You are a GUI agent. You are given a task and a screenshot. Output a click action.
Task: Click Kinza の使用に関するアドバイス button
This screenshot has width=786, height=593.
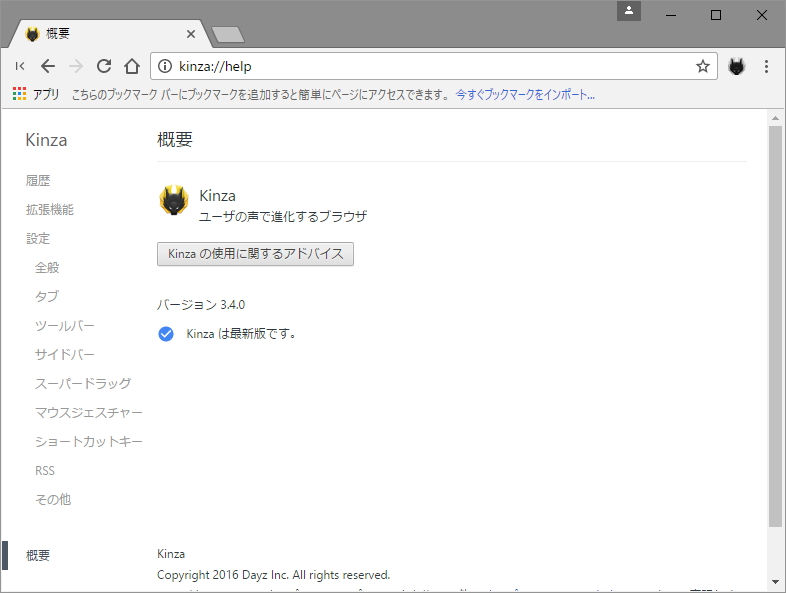tap(255, 254)
